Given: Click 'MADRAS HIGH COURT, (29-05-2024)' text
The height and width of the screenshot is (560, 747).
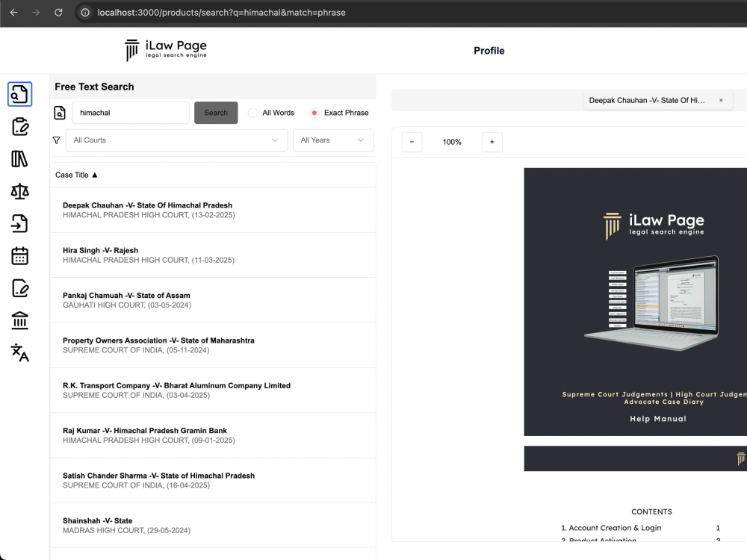Looking at the screenshot, I should coord(126,530).
